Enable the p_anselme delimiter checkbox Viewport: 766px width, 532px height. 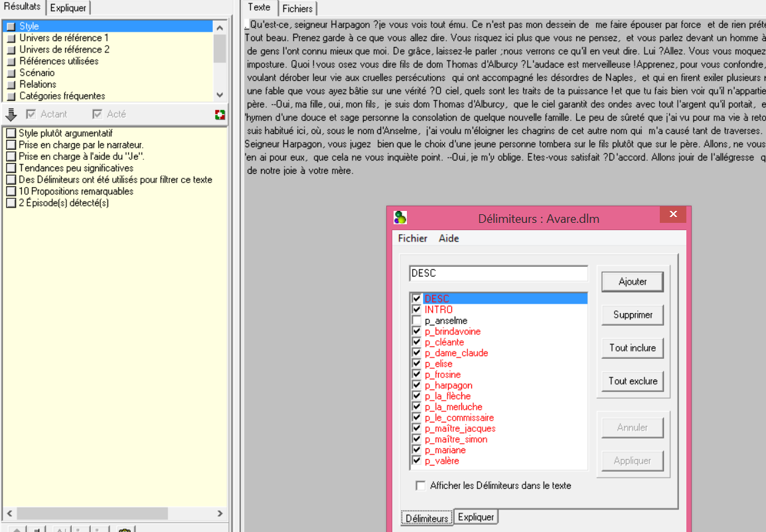[417, 320]
